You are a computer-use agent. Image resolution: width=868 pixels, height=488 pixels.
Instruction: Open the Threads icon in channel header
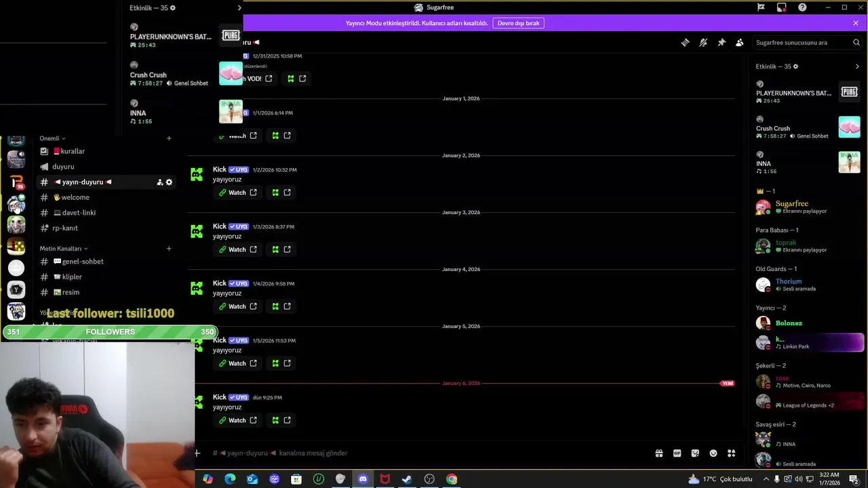(x=685, y=43)
